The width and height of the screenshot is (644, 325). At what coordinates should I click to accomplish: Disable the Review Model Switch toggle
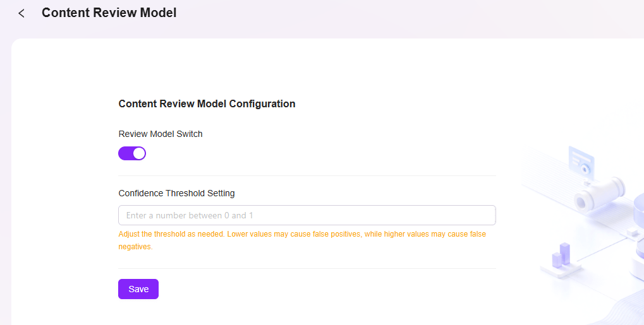pos(132,153)
